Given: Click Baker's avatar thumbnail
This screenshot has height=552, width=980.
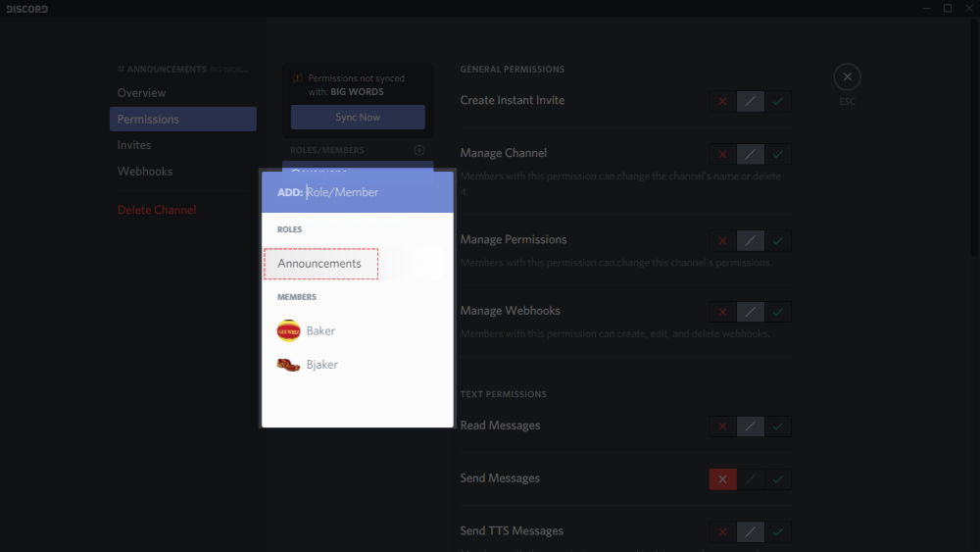Looking at the screenshot, I should tap(289, 330).
